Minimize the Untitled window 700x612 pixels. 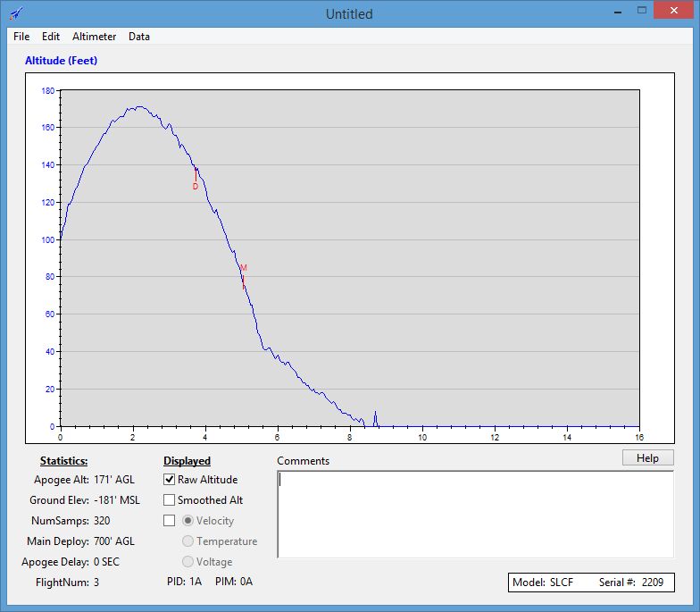(618, 11)
